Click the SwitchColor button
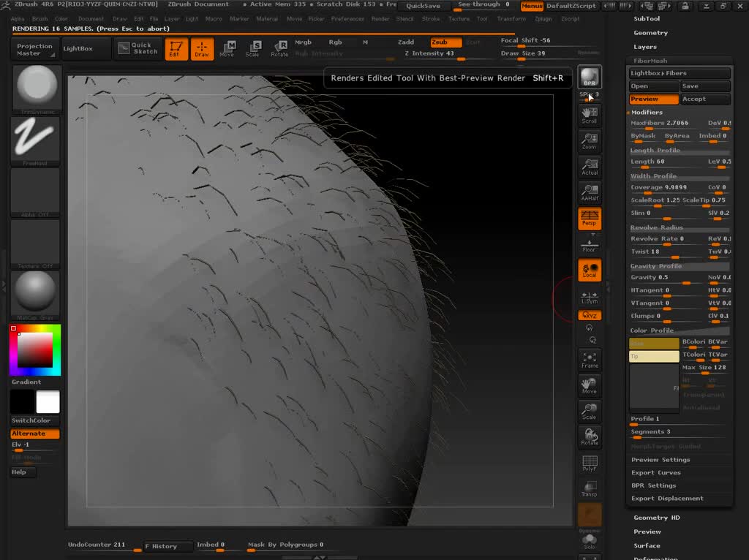This screenshot has height=560, width=749. point(35,420)
